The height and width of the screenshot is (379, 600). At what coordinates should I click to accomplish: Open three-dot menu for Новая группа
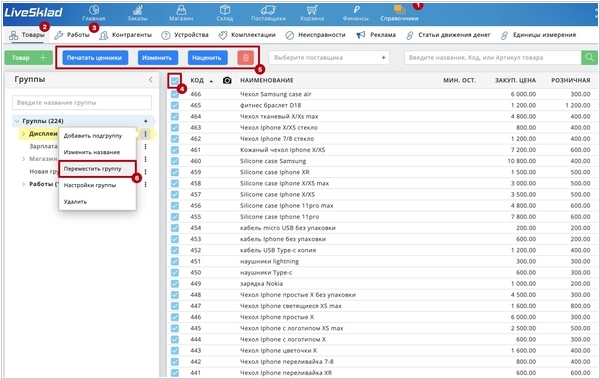[145, 172]
